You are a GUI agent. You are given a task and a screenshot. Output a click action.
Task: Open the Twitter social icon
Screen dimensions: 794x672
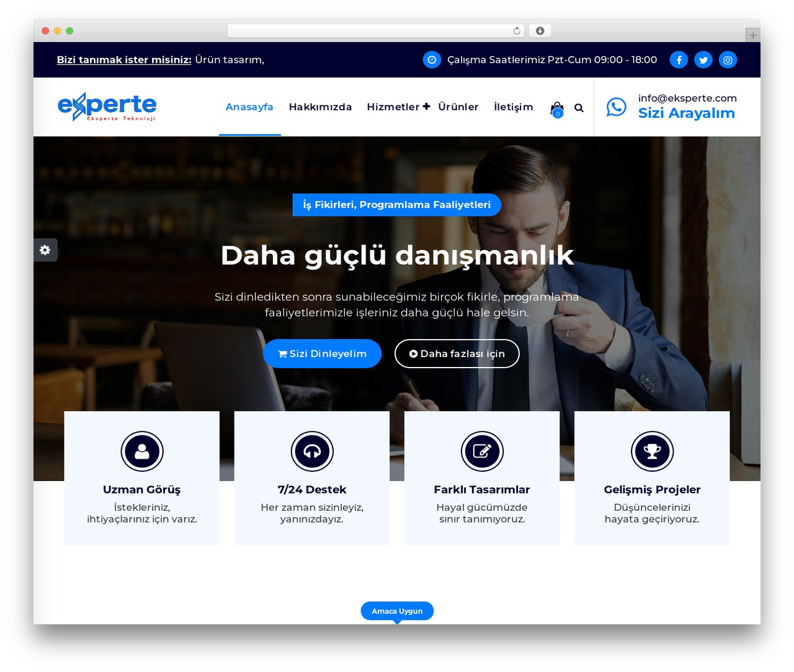[703, 60]
